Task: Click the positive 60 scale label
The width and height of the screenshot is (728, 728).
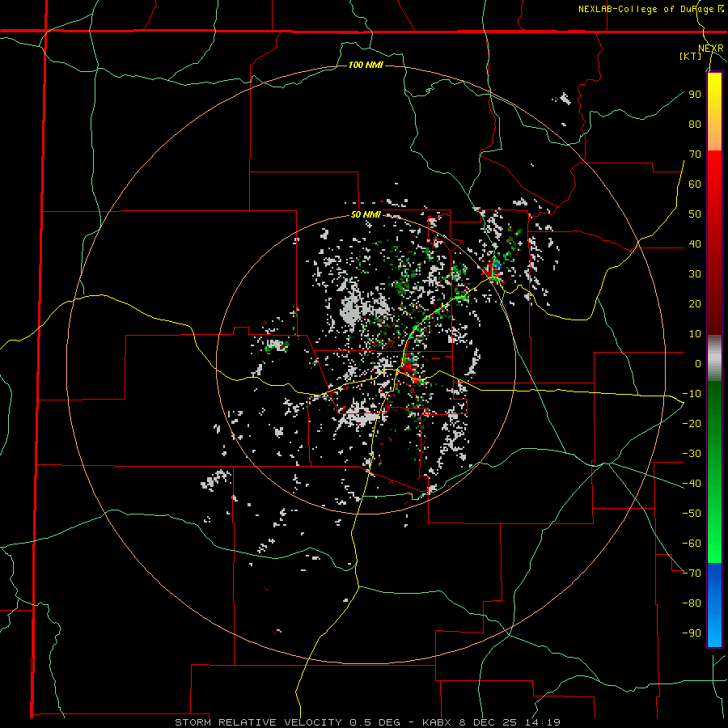Action: pos(695,184)
